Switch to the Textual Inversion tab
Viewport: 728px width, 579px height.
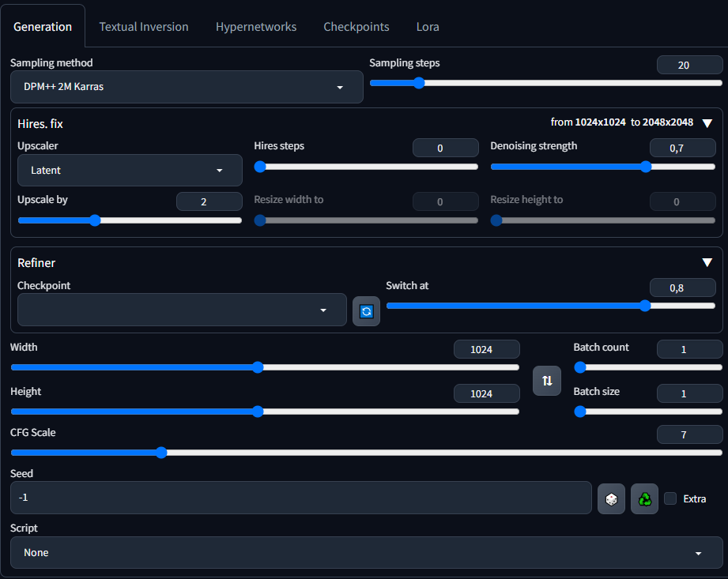point(144,27)
